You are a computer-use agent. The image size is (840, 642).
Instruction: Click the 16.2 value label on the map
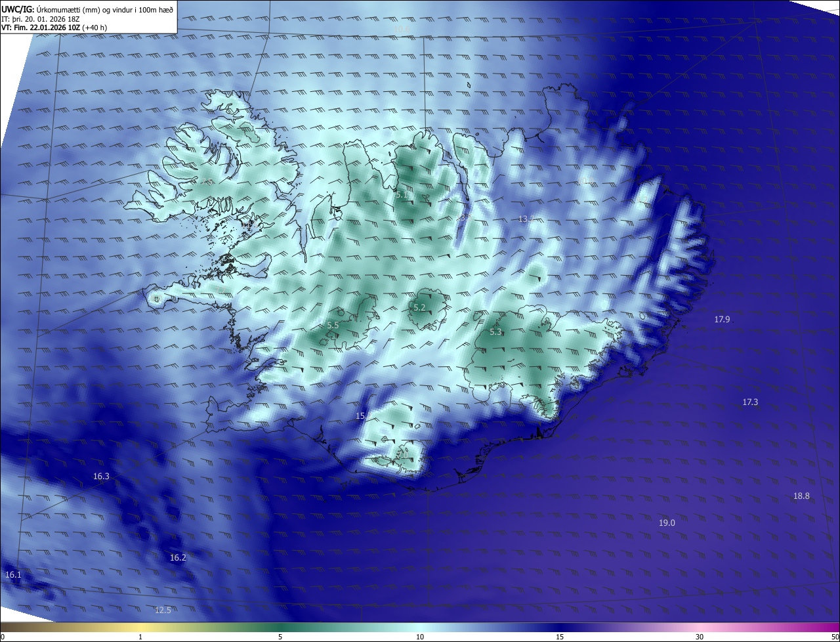click(x=178, y=557)
